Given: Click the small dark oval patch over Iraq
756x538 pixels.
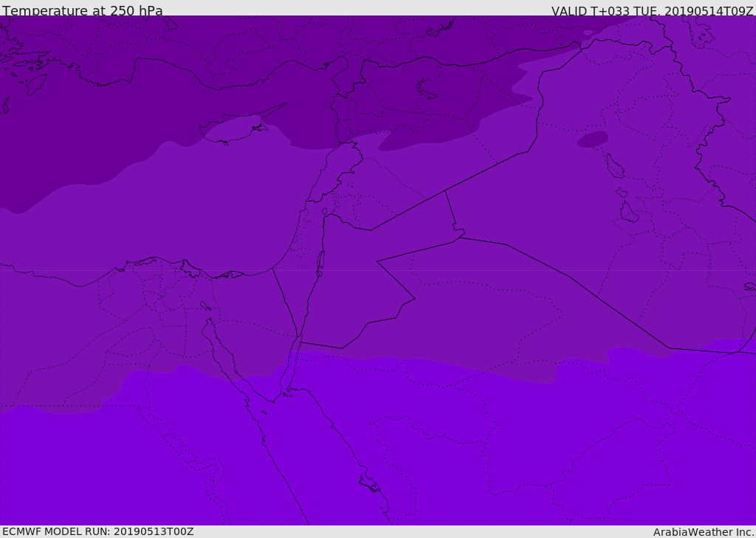Looking at the screenshot, I should coord(593,139).
